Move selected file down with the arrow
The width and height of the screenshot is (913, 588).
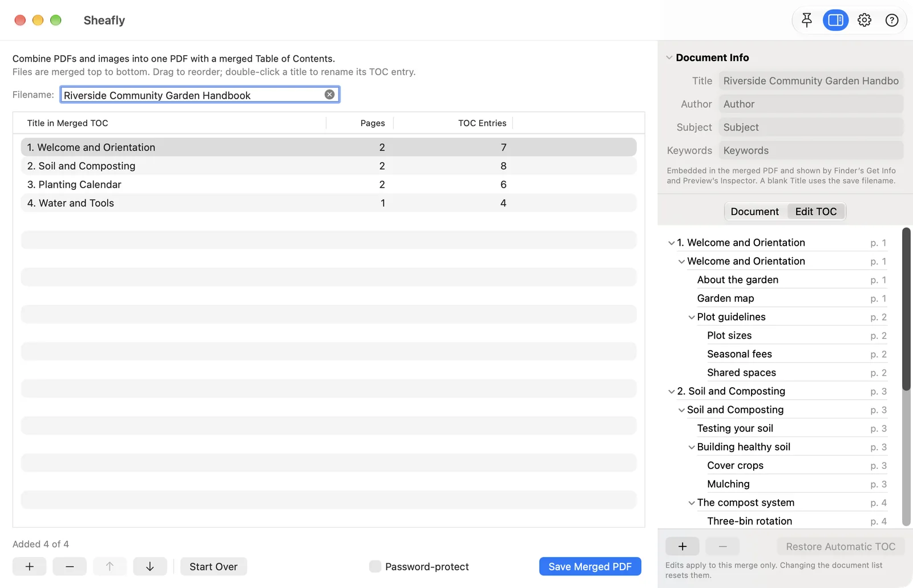pyautogui.click(x=150, y=566)
